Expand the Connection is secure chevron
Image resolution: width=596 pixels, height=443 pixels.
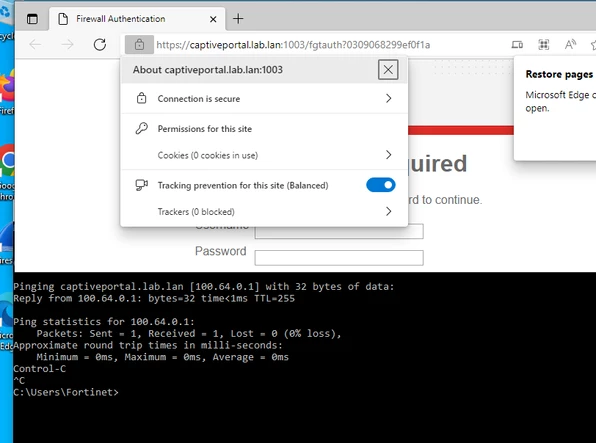388,98
